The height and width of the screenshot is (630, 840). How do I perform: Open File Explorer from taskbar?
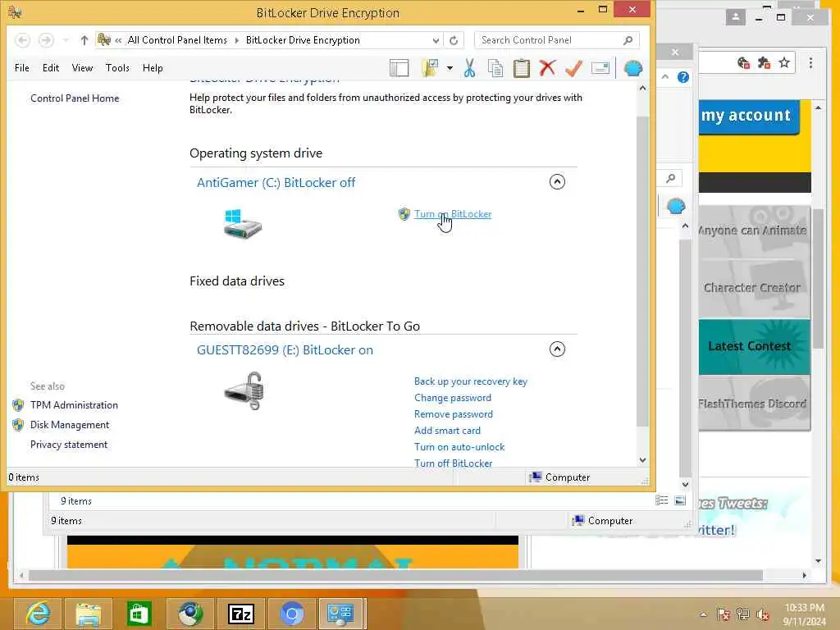pyautogui.click(x=89, y=614)
